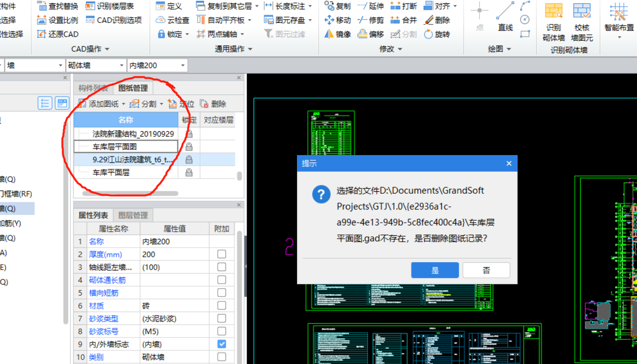Open the 砌体墙 type dropdown

pyautogui.click(x=122, y=65)
